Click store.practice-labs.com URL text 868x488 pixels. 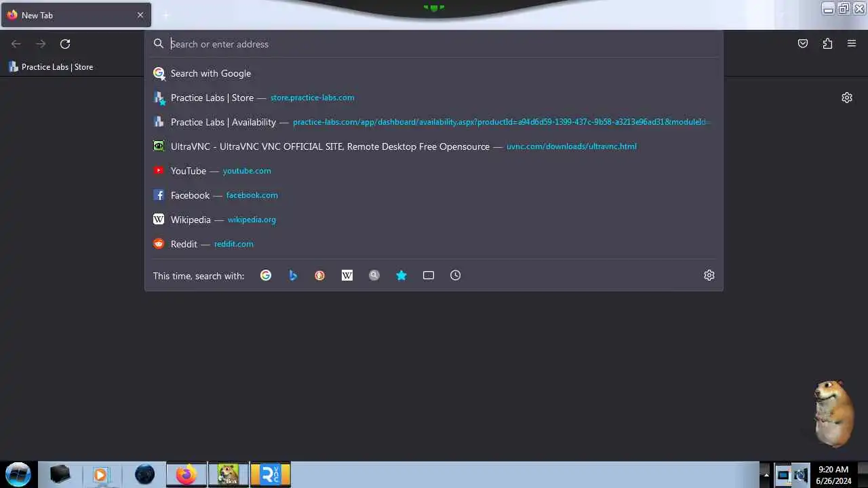[x=312, y=98]
